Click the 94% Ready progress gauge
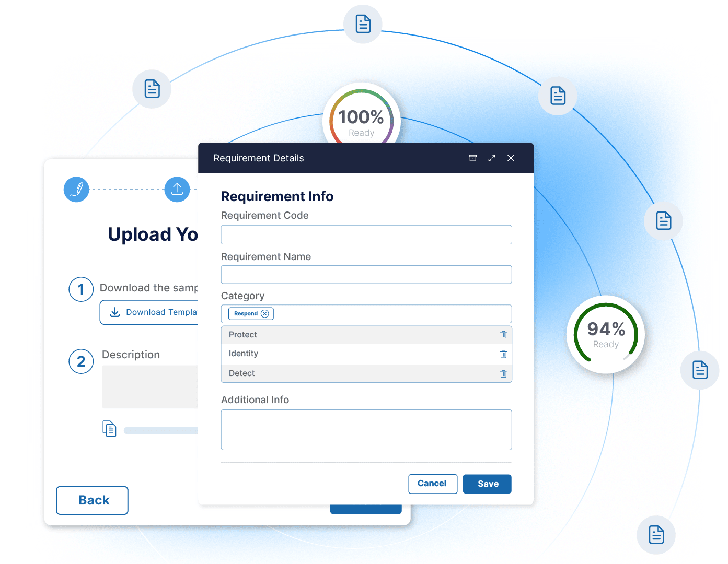Screen dimensions: 728x564 click(605, 335)
